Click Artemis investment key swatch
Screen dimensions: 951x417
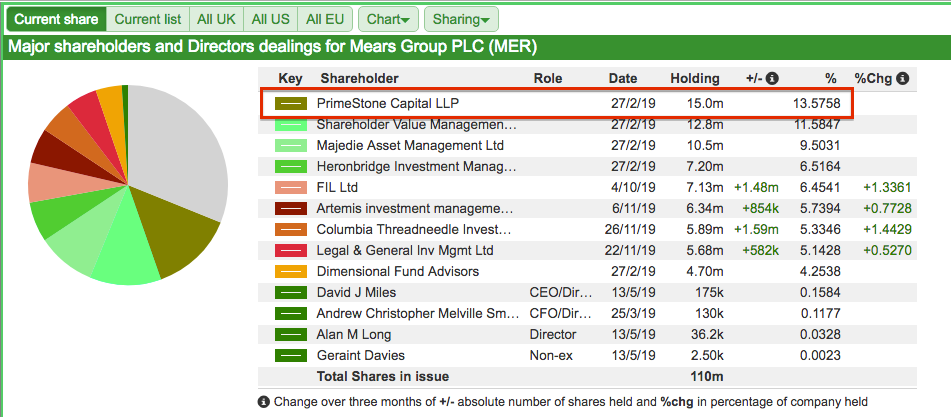tap(291, 208)
